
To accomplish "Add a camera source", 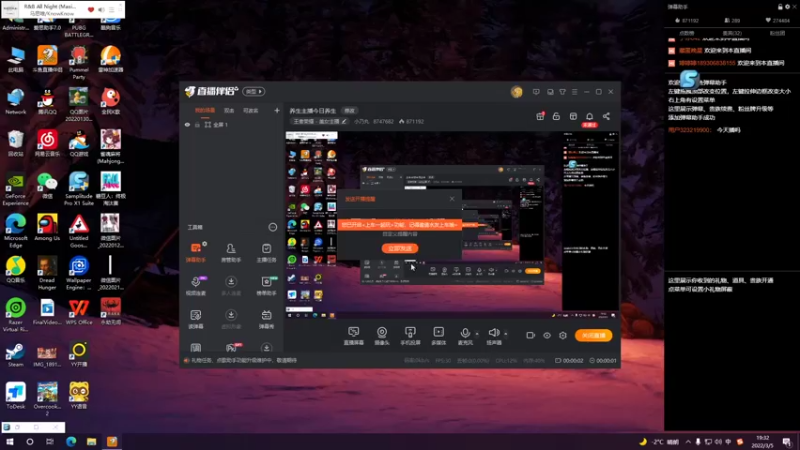I will pos(382,335).
